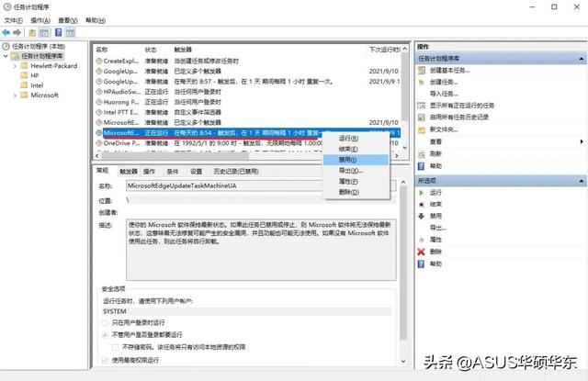Collapse the 所选项 section in the actions pane
This screenshot has height=381, width=588.
582,181
